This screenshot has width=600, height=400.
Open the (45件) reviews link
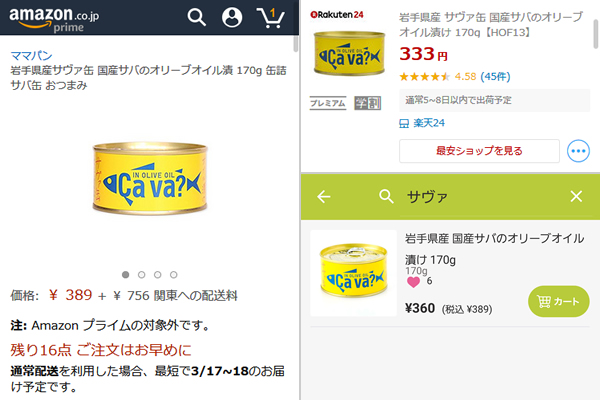point(495,76)
